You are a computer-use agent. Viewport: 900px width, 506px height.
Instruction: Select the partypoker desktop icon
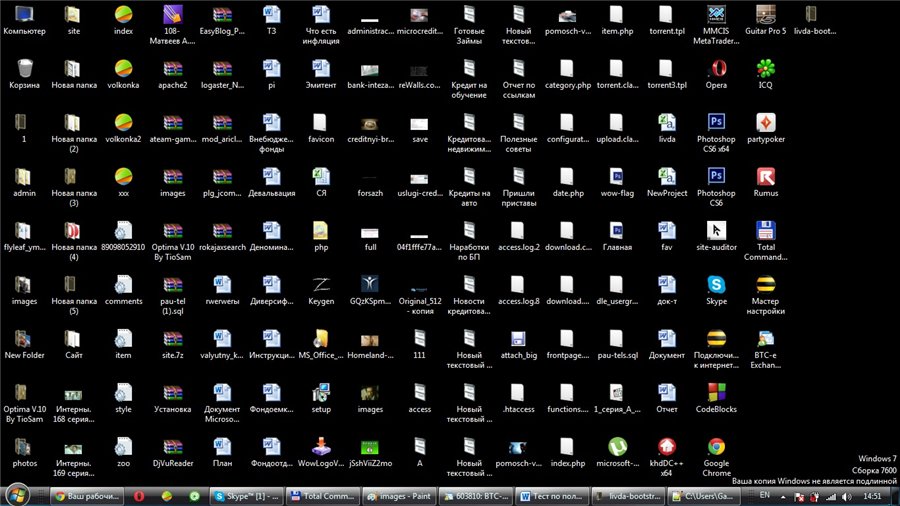pos(765,123)
